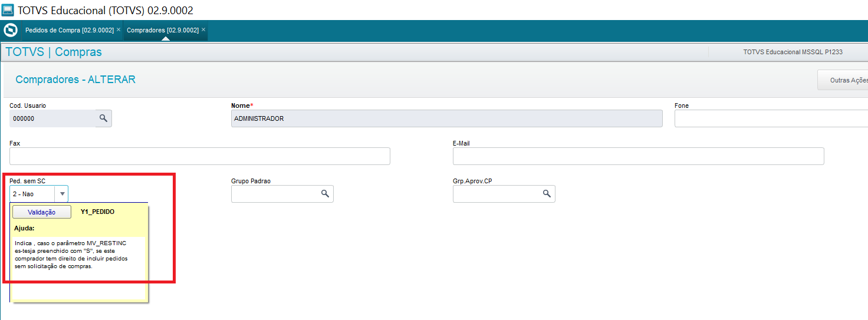Screen dimensions: 868x320
Task: Click into the Fax input field
Action: click(x=200, y=156)
